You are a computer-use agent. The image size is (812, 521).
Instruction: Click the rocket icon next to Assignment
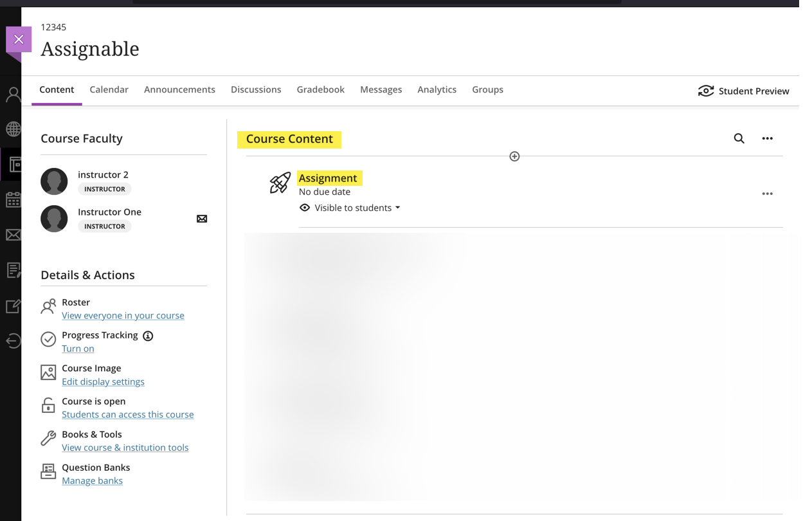click(279, 183)
